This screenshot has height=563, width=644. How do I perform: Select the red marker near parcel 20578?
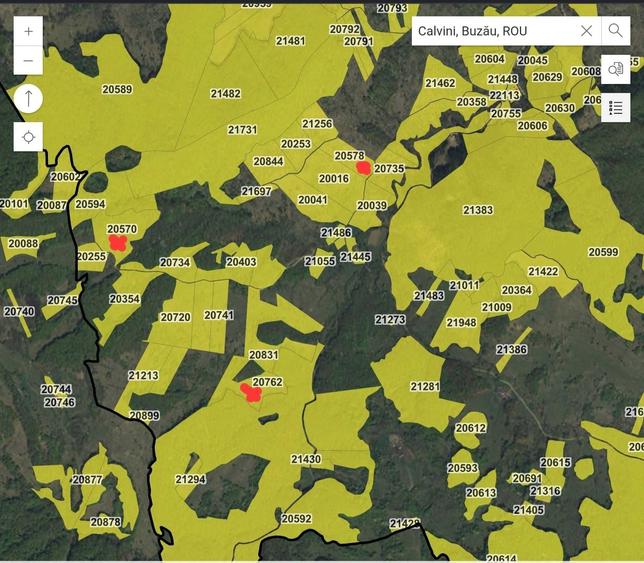(x=363, y=168)
